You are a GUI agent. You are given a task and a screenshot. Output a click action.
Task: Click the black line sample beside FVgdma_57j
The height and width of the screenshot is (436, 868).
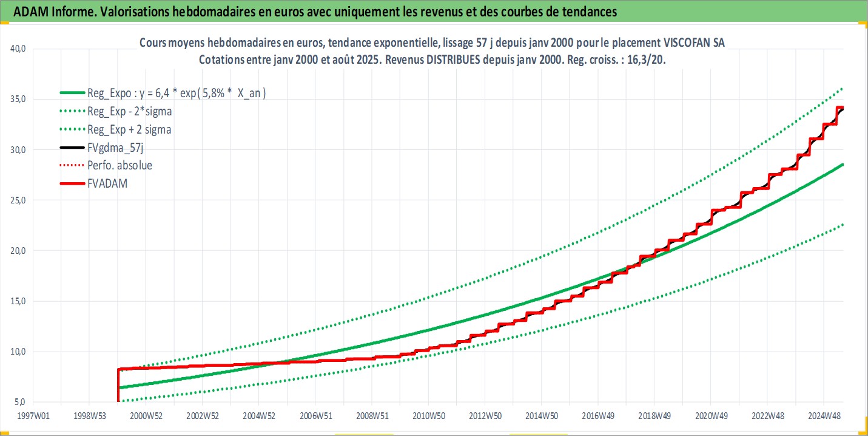click(72, 148)
